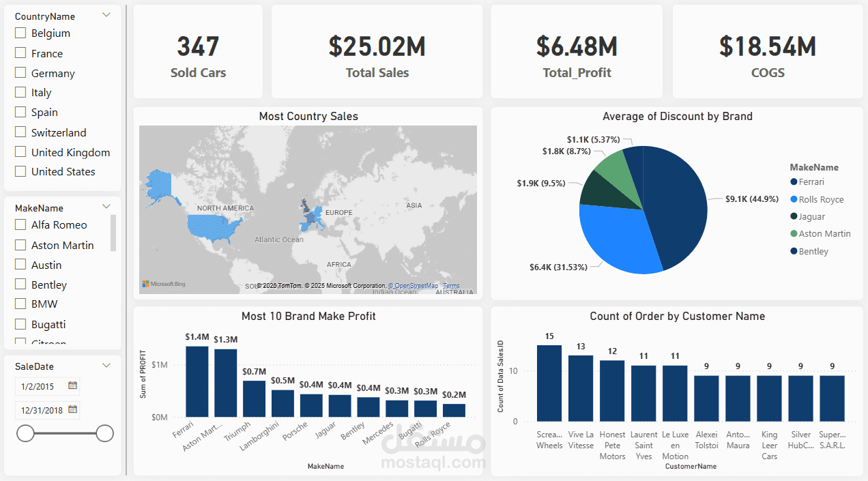The image size is (868, 481).
Task: Select Bentley legend entry in pie chart
Action: (x=809, y=251)
